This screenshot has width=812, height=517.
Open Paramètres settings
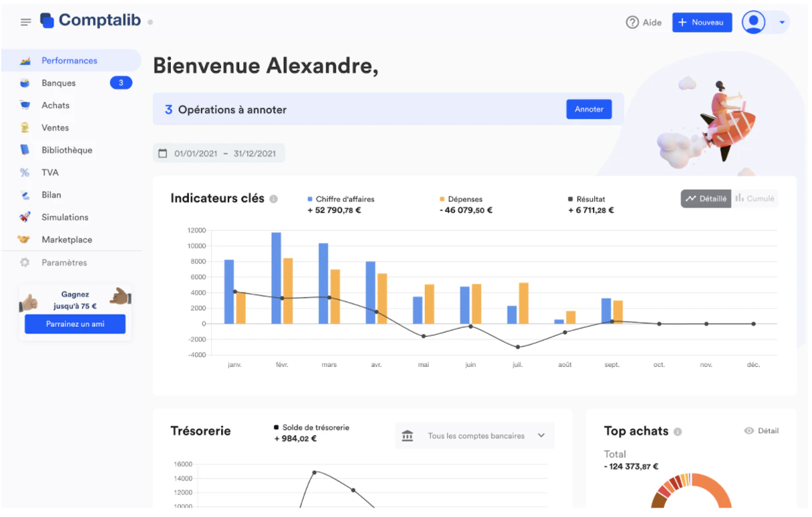[x=71, y=263]
